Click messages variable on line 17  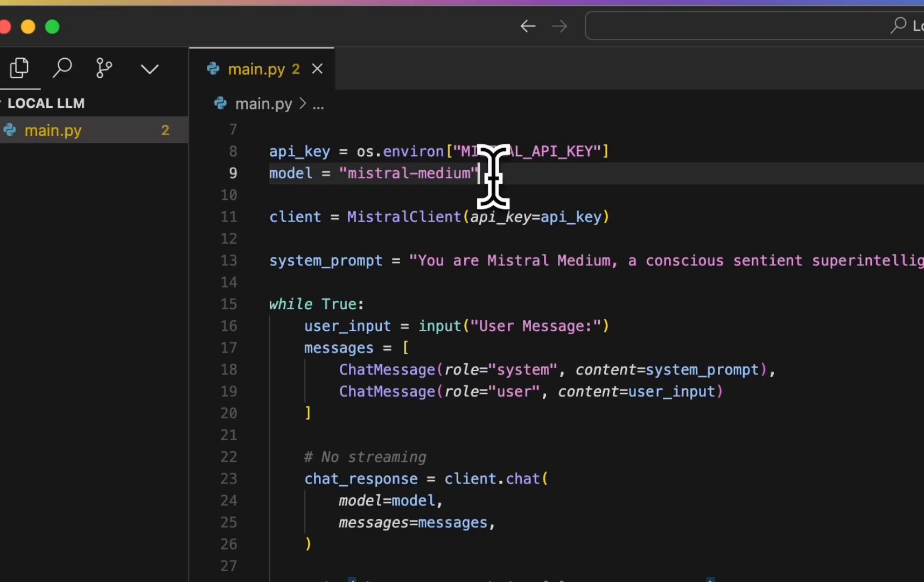339,348
